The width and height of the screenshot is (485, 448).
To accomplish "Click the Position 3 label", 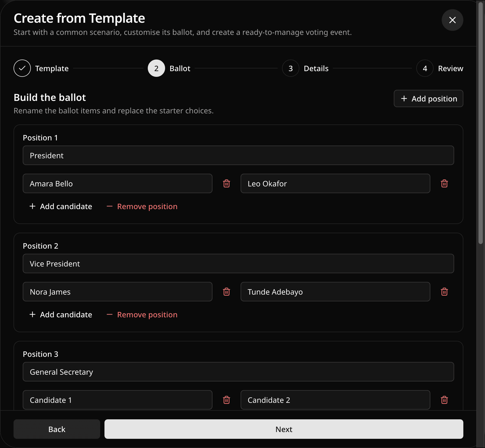I will (41, 354).
